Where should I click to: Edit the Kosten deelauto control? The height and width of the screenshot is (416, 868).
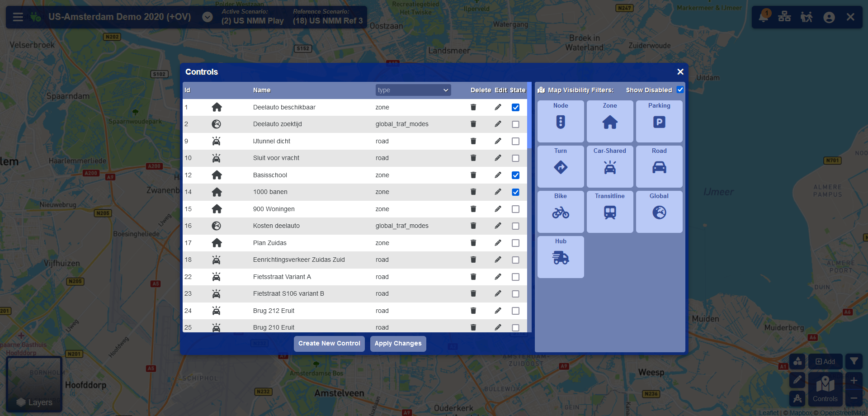[498, 226]
